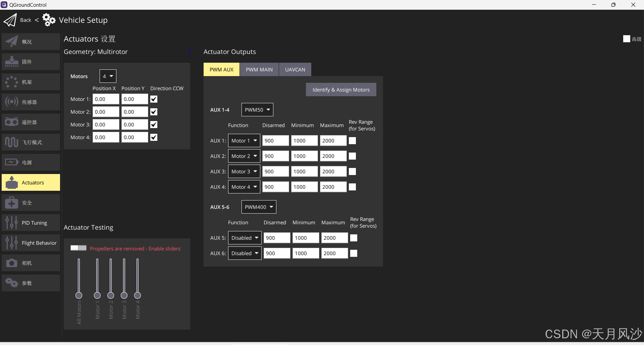Select the 固件 firmware setup icon

[31, 61]
